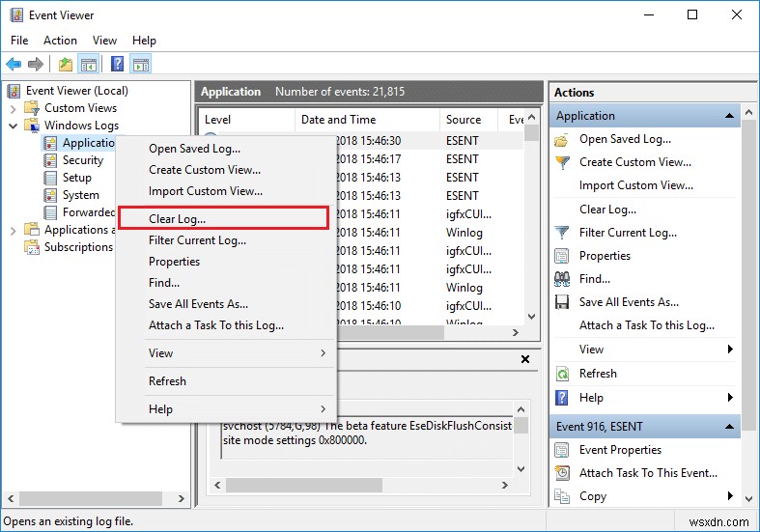Image resolution: width=760 pixels, height=532 pixels.
Task: Click Clear Log... in Actions pane
Action: [607, 210]
